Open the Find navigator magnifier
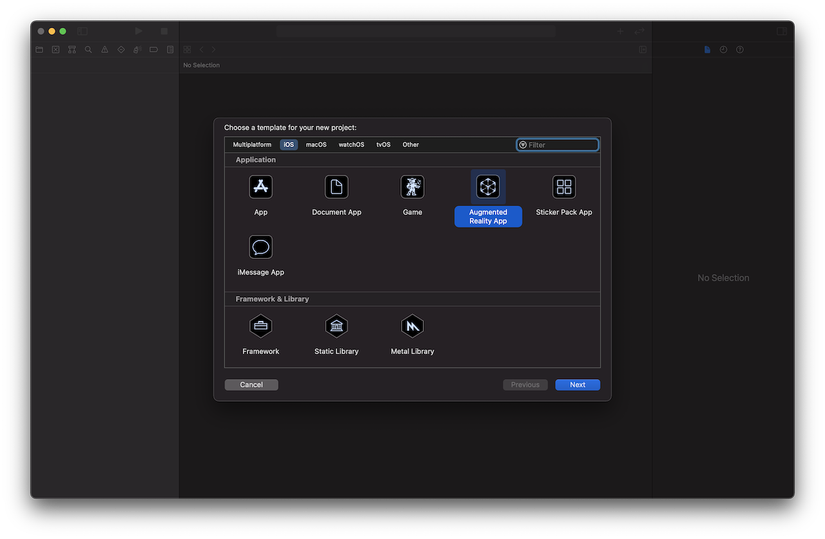The width and height of the screenshot is (825, 539). (x=88, y=49)
